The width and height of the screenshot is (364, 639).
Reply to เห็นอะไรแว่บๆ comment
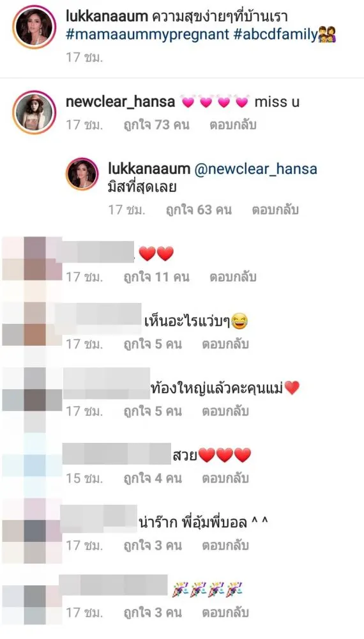pyautogui.click(x=225, y=344)
